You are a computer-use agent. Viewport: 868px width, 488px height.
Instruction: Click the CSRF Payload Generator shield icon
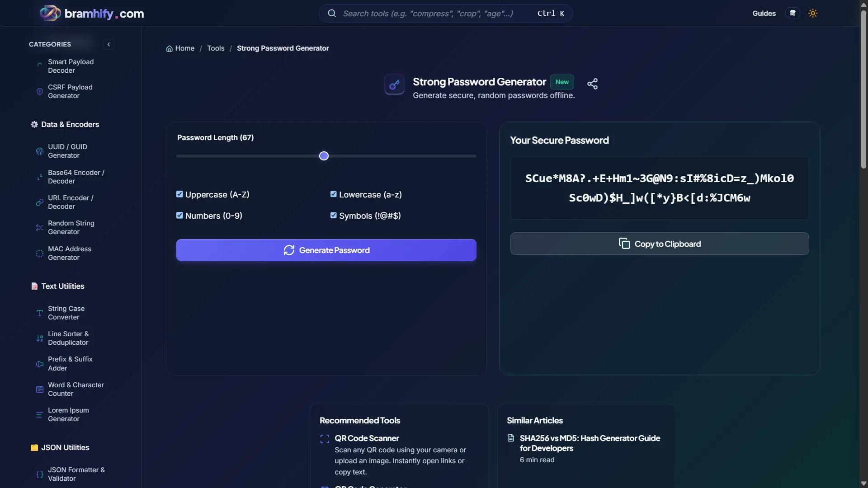coord(40,92)
